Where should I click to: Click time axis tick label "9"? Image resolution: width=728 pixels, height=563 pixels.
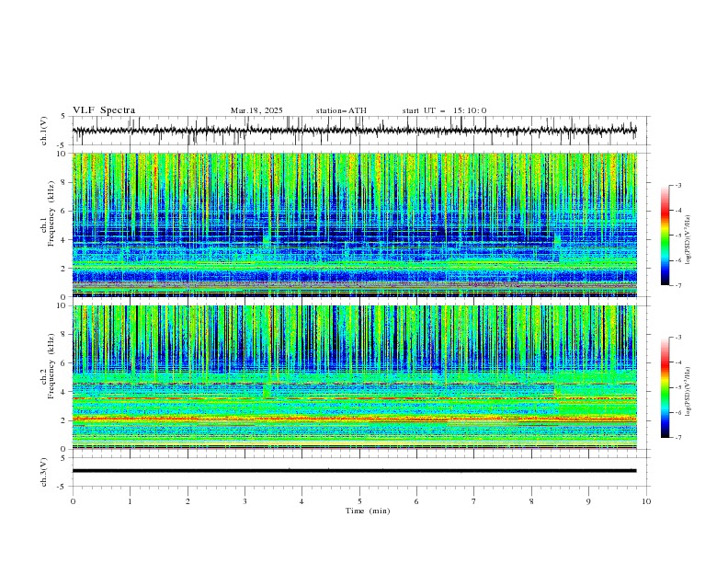pyautogui.click(x=588, y=501)
